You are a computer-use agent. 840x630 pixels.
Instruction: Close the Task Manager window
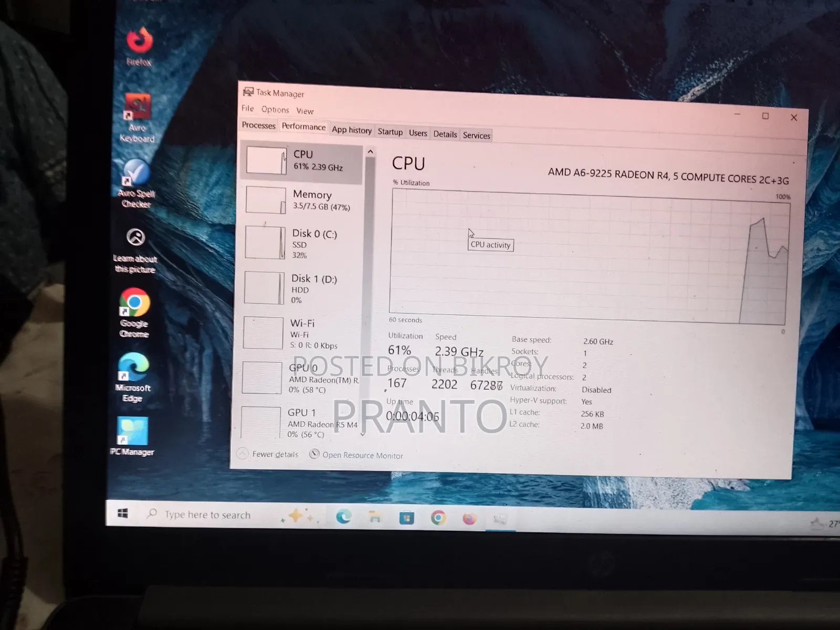[x=794, y=118]
